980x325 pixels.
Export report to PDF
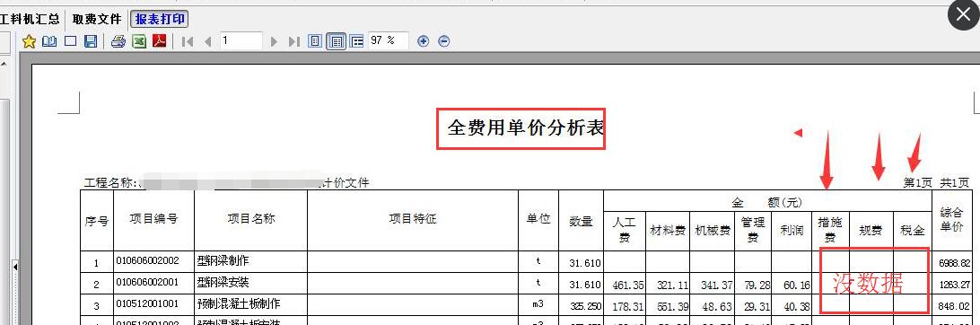click(160, 41)
